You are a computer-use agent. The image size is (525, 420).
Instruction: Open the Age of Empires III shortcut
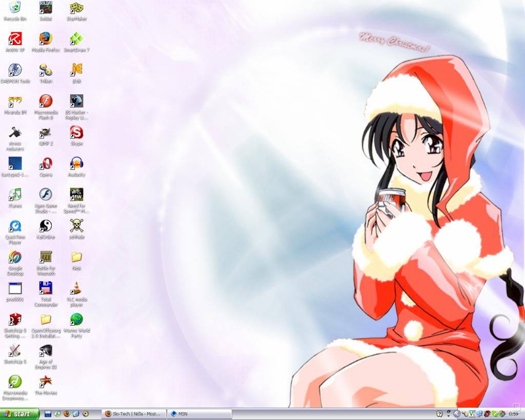point(46,356)
